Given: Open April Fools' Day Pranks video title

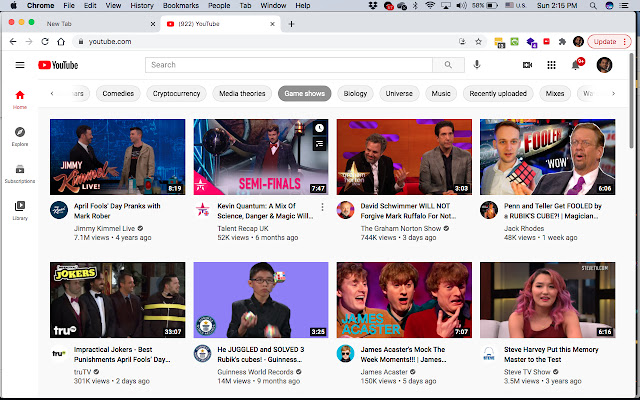Looking at the screenshot, I should [x=117, y=211].
